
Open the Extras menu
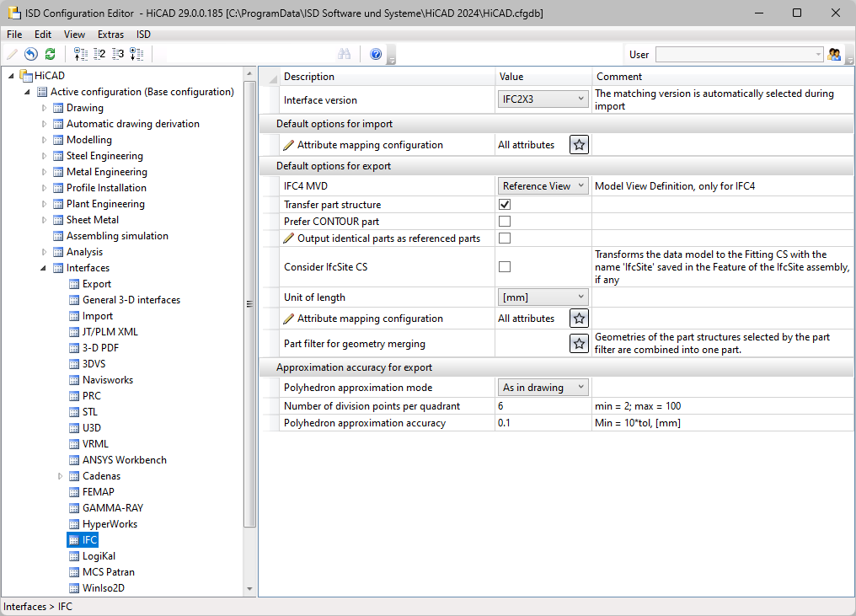click(110, 35)
